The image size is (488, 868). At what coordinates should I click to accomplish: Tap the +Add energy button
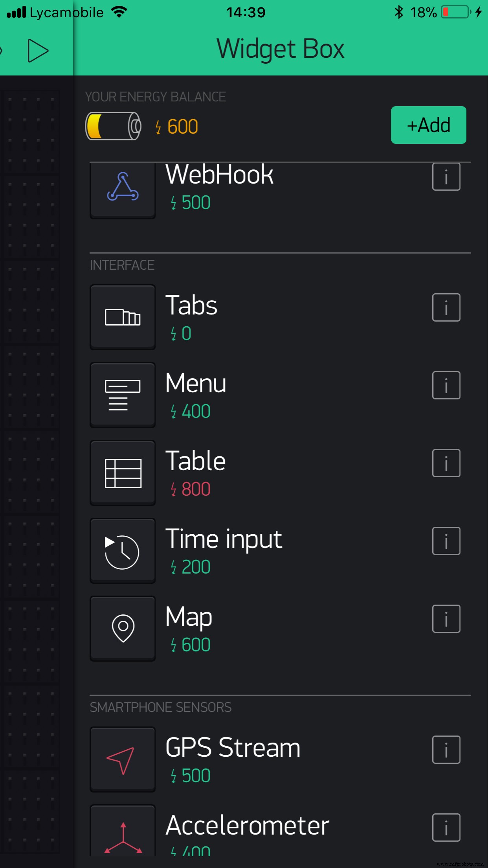click(x=428, y=125)
